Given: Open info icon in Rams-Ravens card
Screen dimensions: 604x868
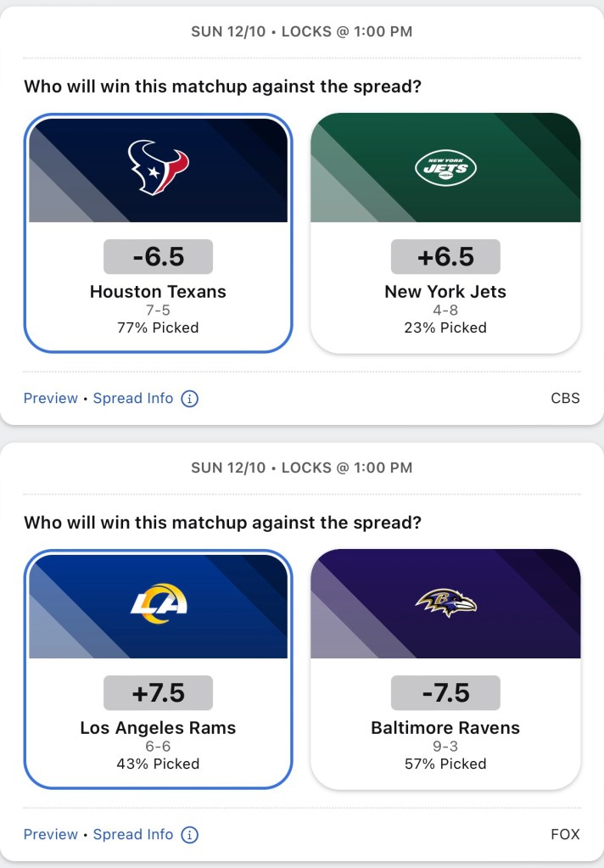Looking at the screenshot, I should click(190, 835).
